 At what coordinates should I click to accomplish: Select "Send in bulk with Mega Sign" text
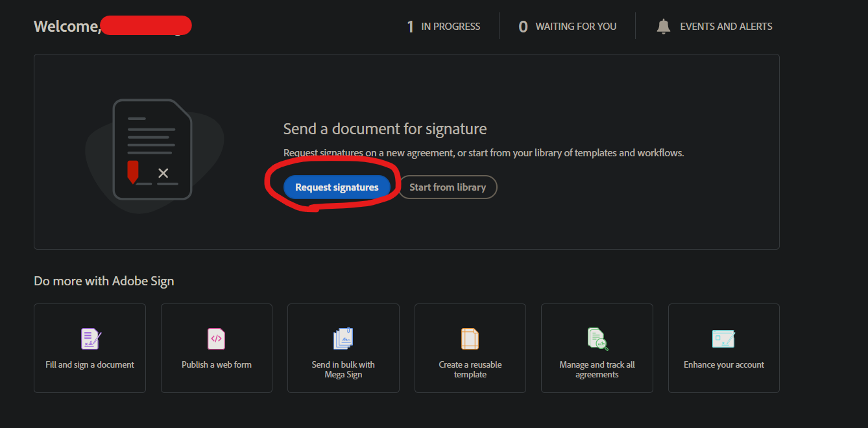pos(343,370)
